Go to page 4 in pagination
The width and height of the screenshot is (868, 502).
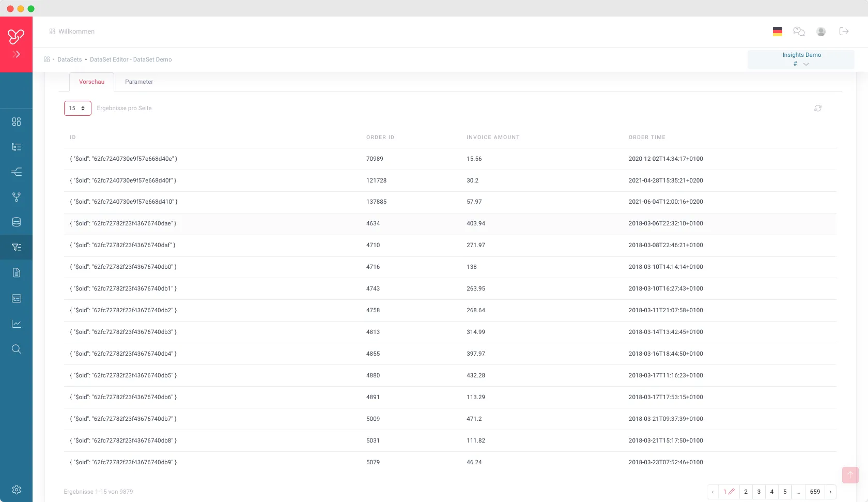tap(772, 492)
